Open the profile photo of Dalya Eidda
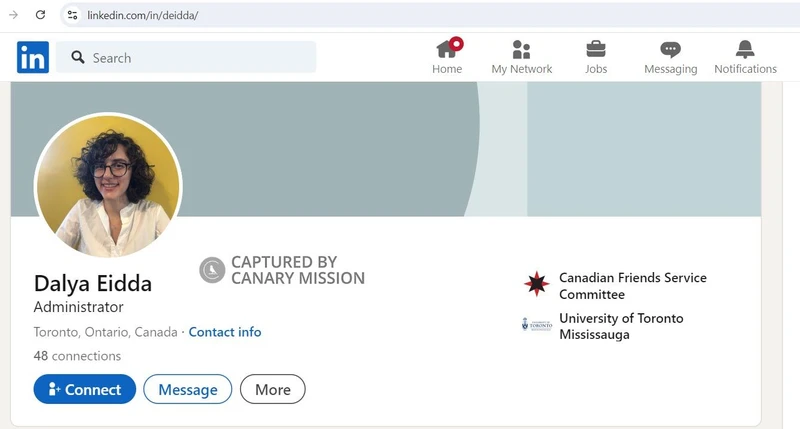Screen dimensions: 800x429 tap(108, 186)
